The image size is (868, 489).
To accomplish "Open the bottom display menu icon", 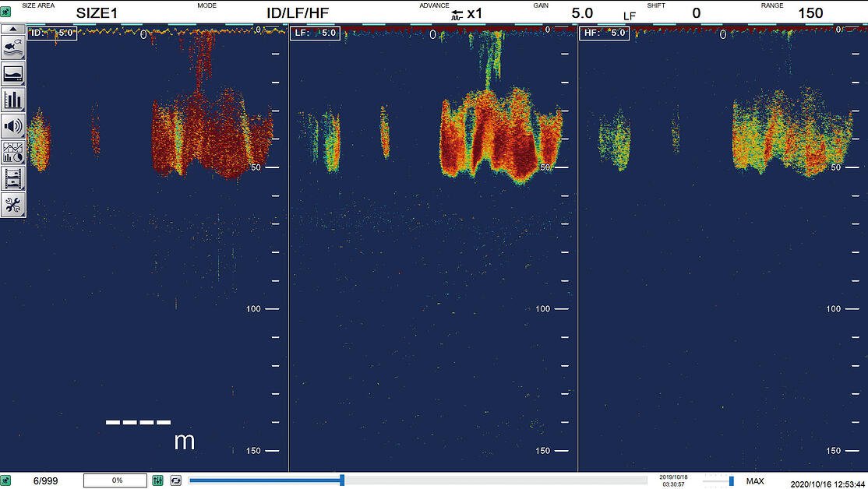I will tap(12, 73).
